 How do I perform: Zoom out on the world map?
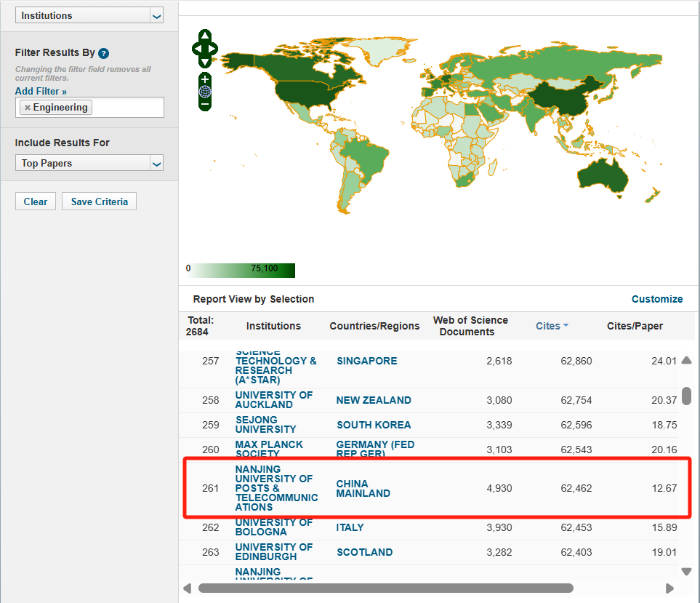point(205,104)
